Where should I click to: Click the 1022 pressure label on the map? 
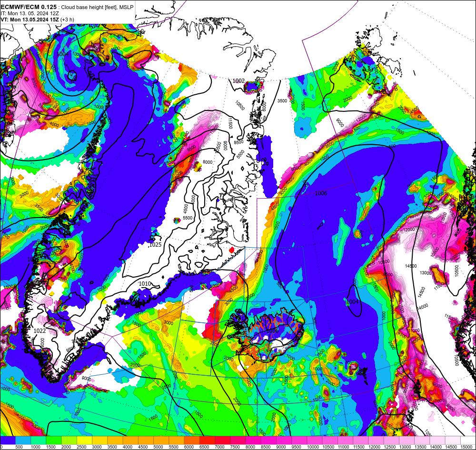pos(40,330)
